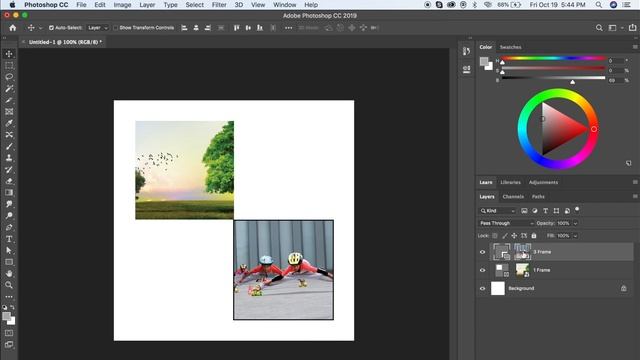Screen dimensions: 640x360
Task: Open the Window menu
Action: [x=284, y=5]
